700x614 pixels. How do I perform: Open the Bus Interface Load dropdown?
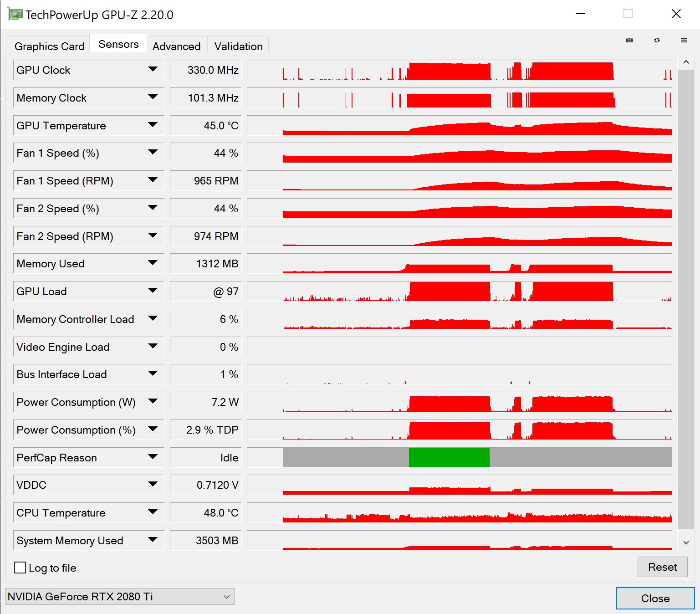click(x=153, y=374)
